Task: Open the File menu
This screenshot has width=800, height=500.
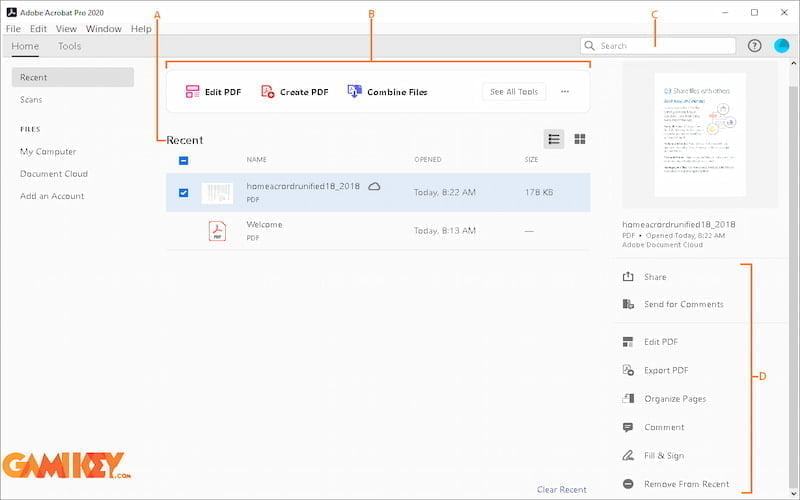Action: [13, 29]
